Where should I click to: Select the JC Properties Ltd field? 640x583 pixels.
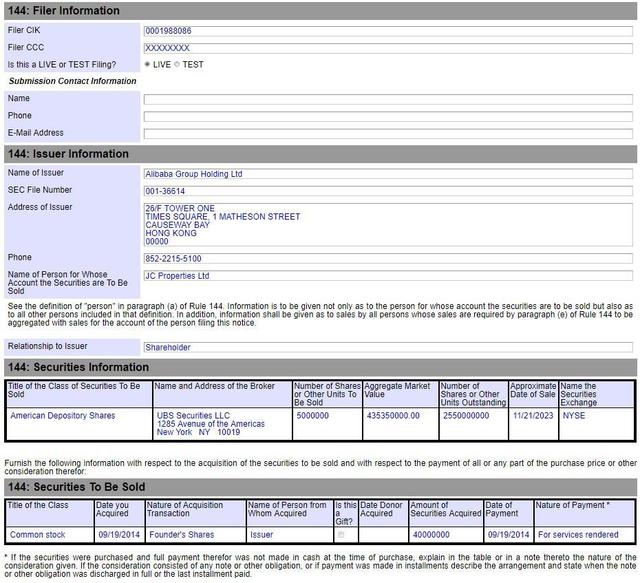387,276
